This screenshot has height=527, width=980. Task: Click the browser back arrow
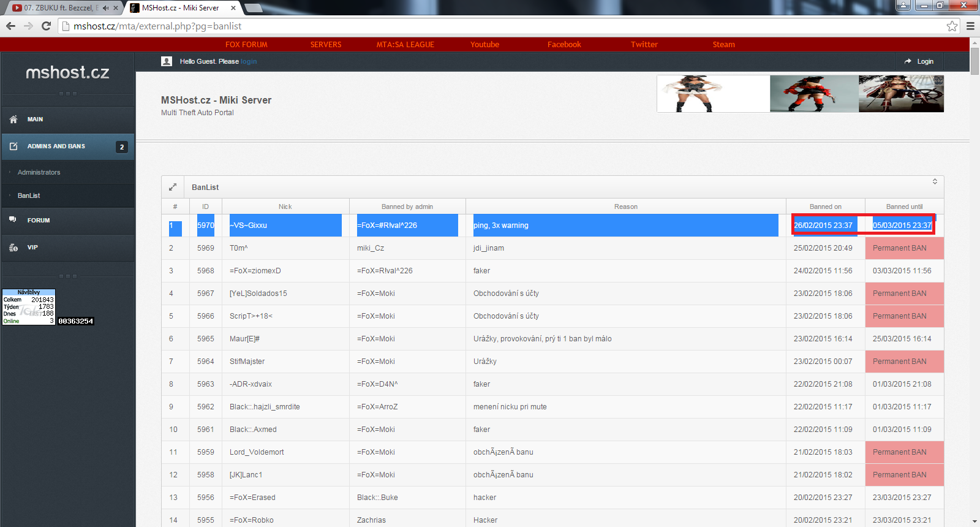10,26
